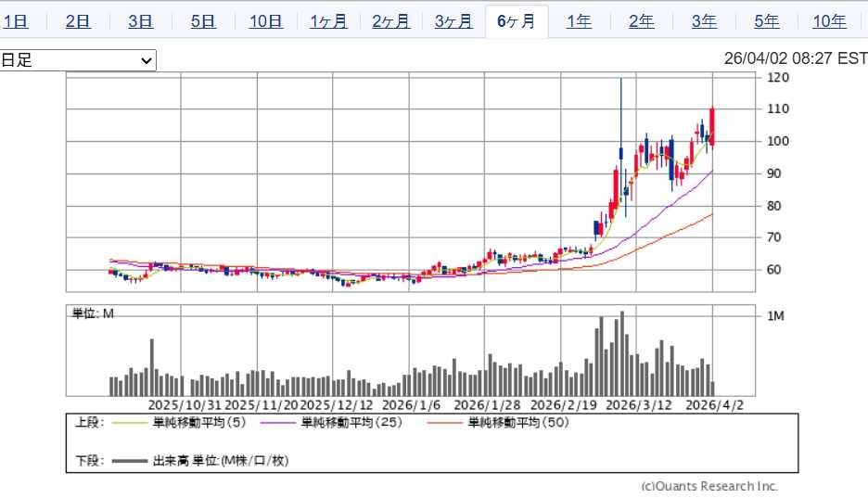Switch chart range to 1年
The height and width of the screenshot is (498, 868).
tap(579, 21)
